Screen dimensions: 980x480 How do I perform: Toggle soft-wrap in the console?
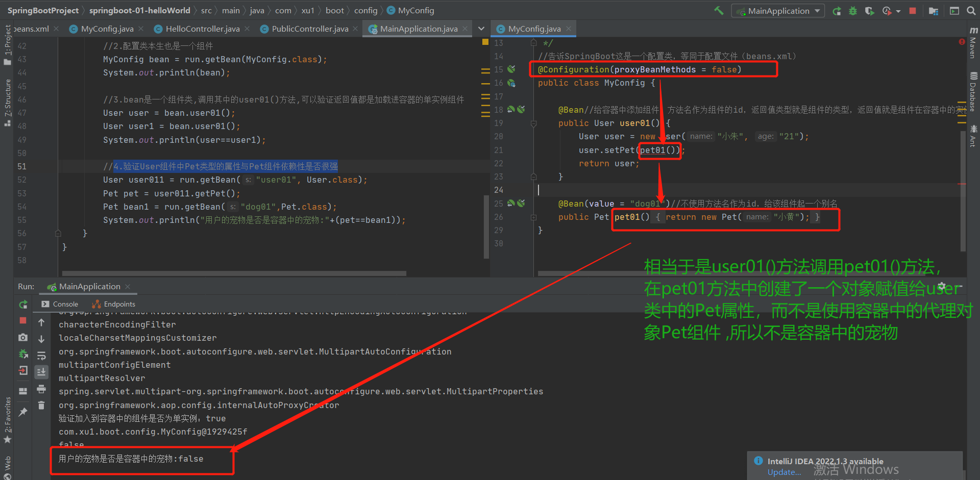click(41, 356)
